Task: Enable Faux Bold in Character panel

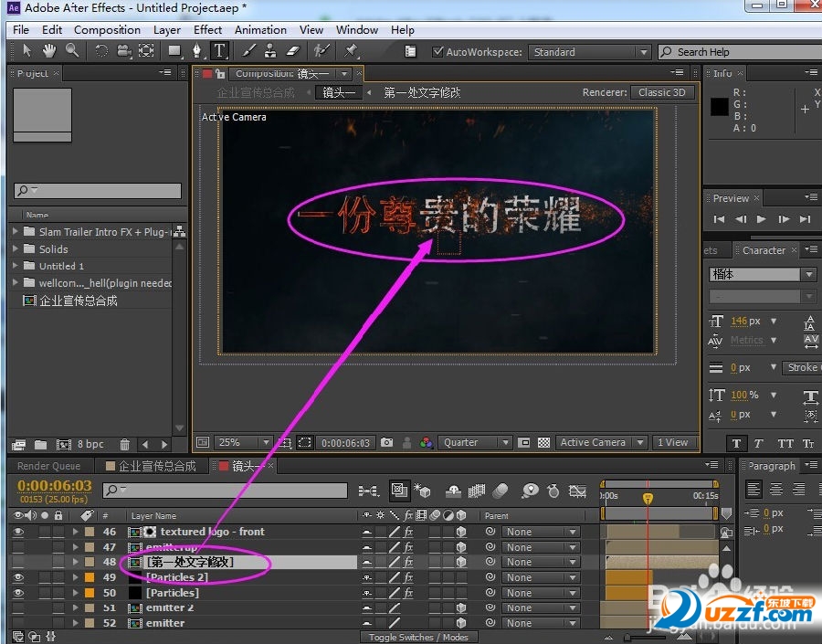Action: 736,444
